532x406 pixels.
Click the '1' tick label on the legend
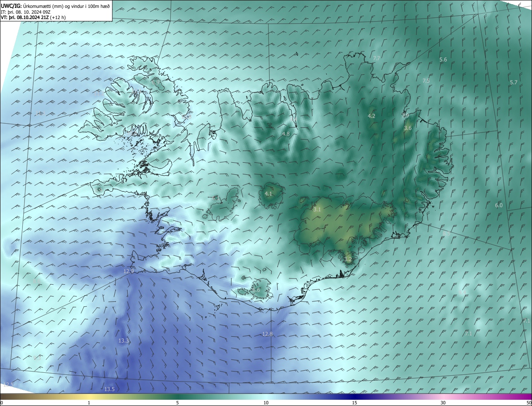(x=89, y=403)
